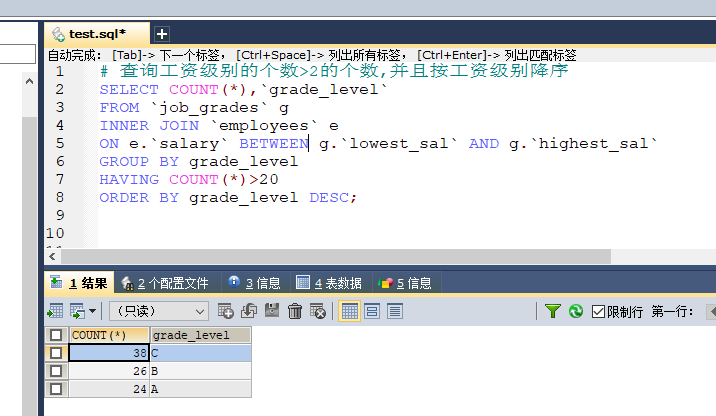The height and width of the screenshot is (416, 716).
Task: Open the 5 信息 tab
Action: point(405,283)
